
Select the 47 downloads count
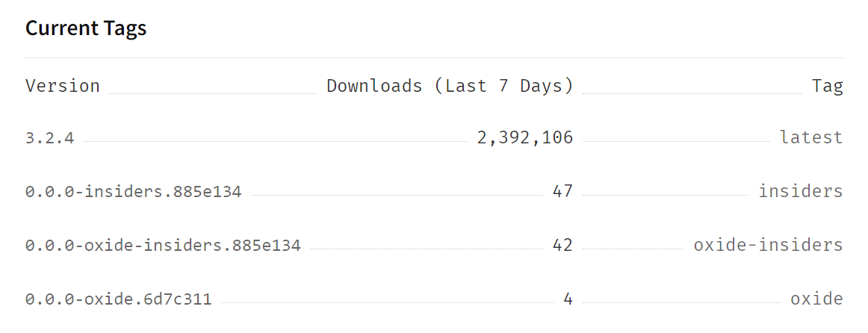(562, 192)
